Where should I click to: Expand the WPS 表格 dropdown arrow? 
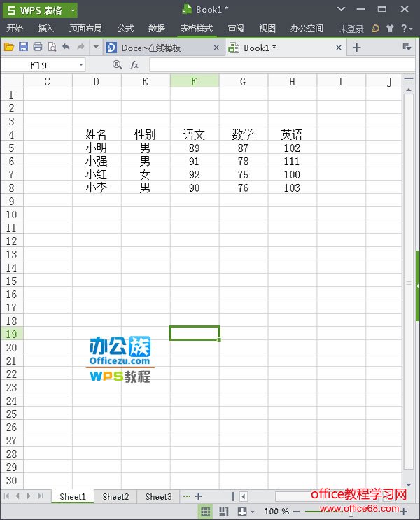pyautogui.click(x=73, y=10)
